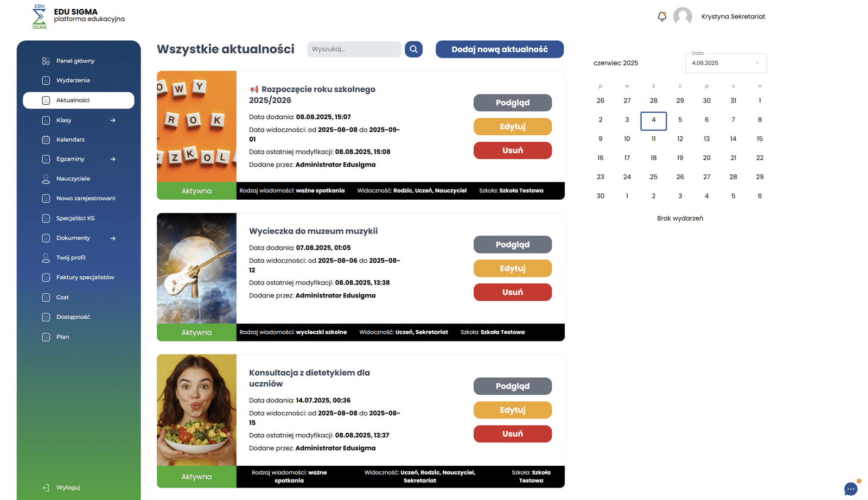Delete the Wycieczka do muzeum muzykii news
Viewport: 868px width, 500px height.
tap(512, 292)
